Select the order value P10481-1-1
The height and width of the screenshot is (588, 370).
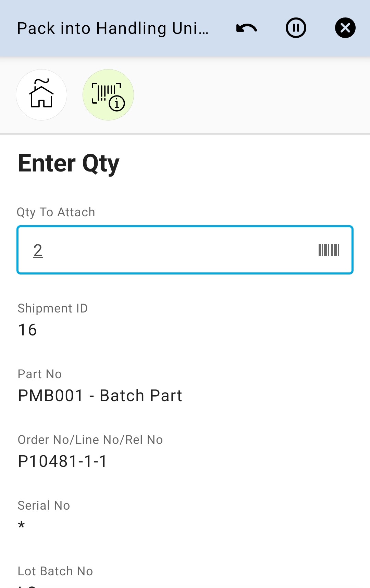tap(63, 461)
